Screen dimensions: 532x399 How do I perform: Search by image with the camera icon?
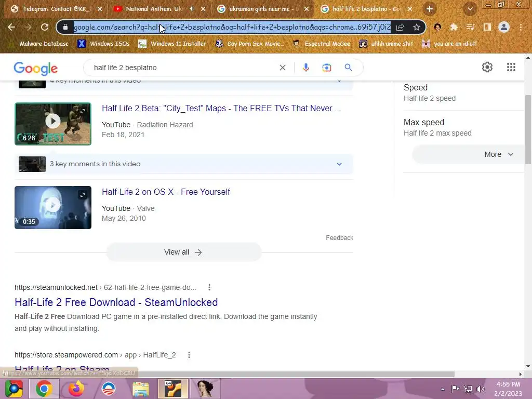tap(326, 68)
